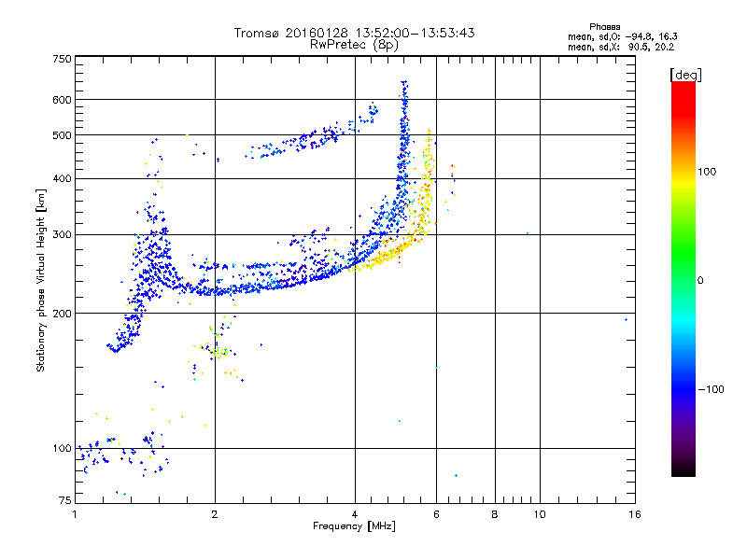Click the y-axis label '75'
Screen dimensions: 747x560
pos(64,500)
